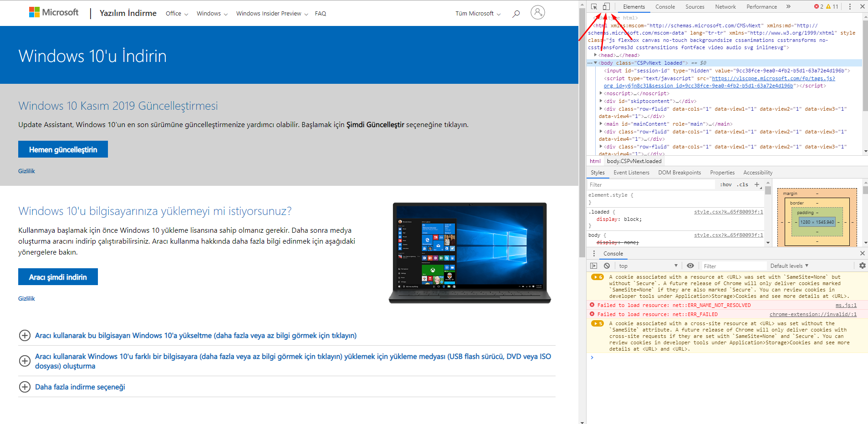The image size is (868, 424).
Task: Clear the console output
Action: (x=607, y=266)
